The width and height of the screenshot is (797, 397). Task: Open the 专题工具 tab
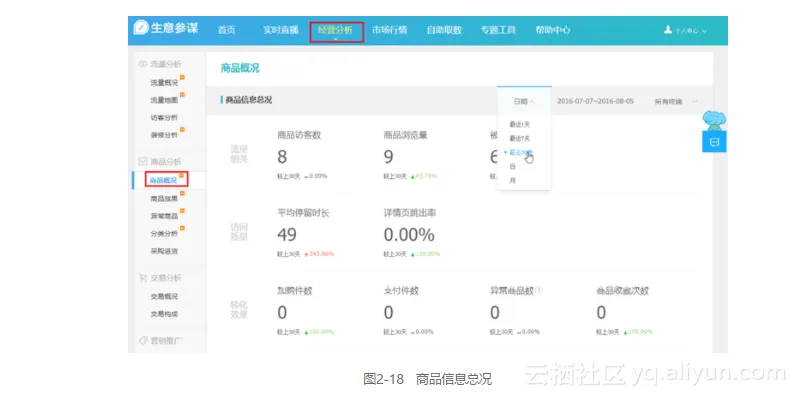coord(498,30)
